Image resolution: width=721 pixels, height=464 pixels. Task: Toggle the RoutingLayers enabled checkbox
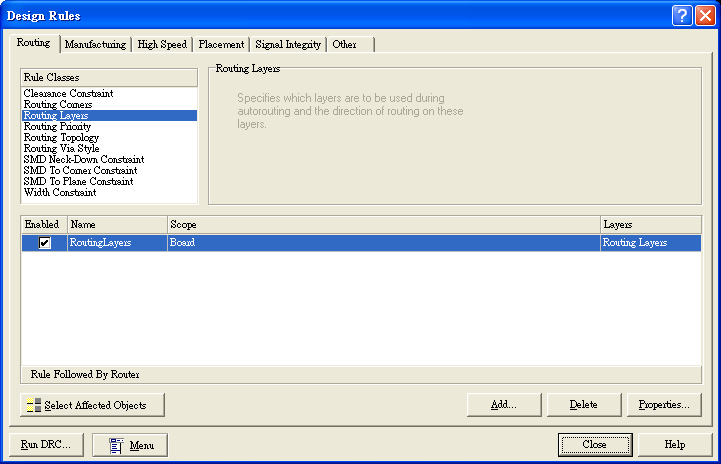point(44,243)
